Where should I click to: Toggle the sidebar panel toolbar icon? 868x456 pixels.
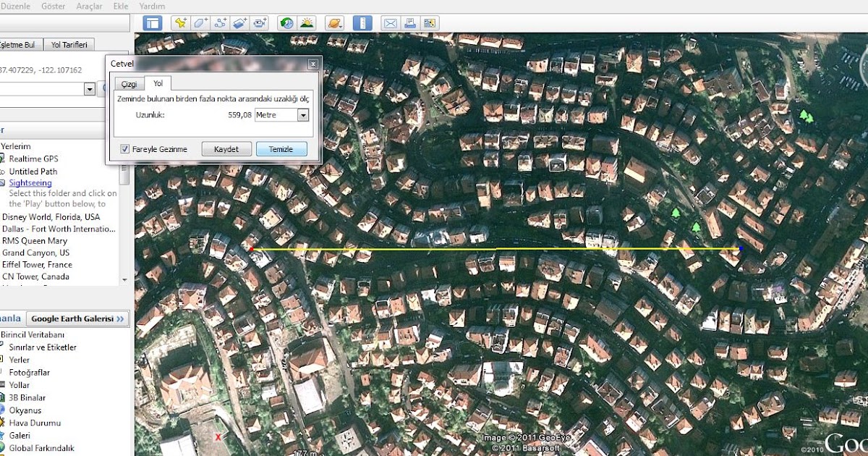point(153,23)
